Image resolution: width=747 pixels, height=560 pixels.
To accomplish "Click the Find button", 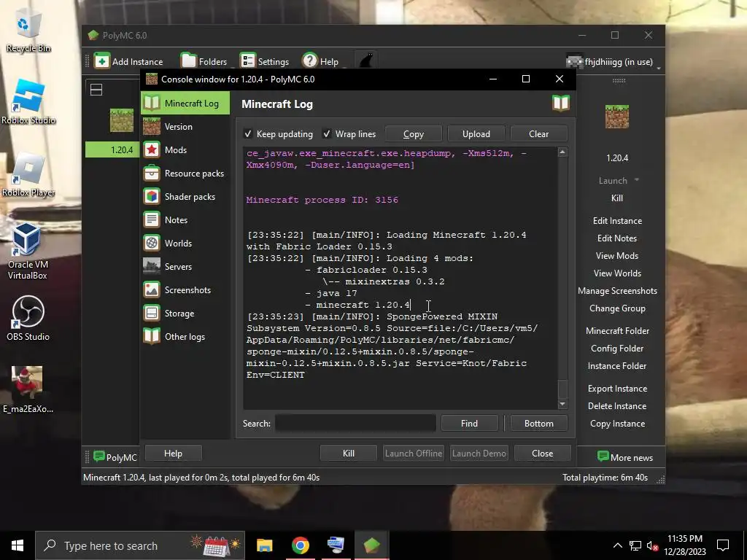I will pyautogui.click(x=469, y=424).
